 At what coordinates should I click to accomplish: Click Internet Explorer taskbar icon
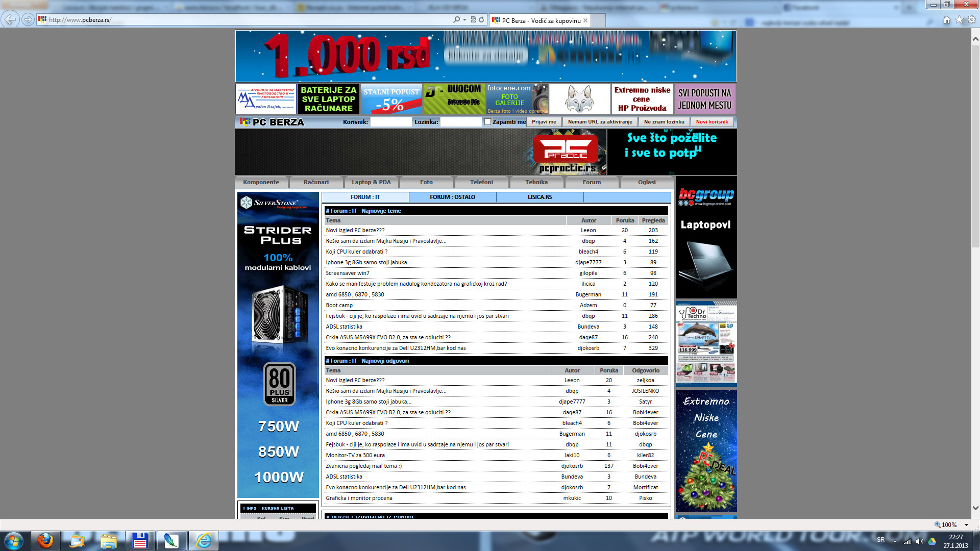tap(204, 541)
